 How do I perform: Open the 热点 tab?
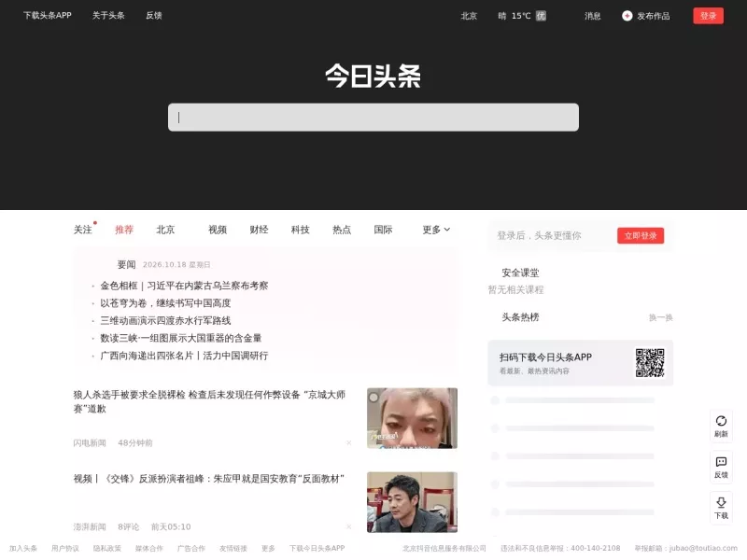point(342,230)
